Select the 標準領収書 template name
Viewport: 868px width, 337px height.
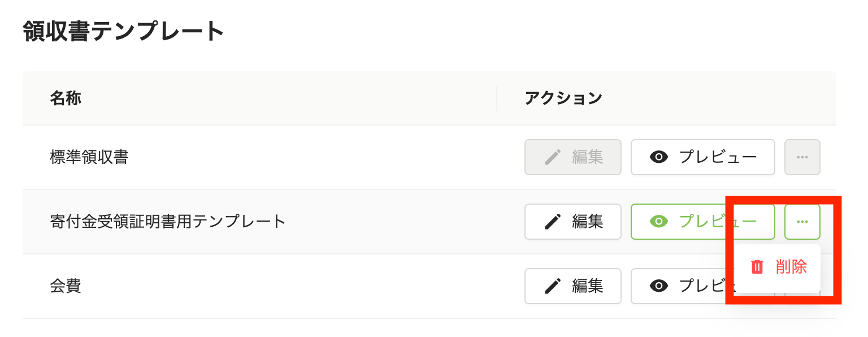pos(89,157)
